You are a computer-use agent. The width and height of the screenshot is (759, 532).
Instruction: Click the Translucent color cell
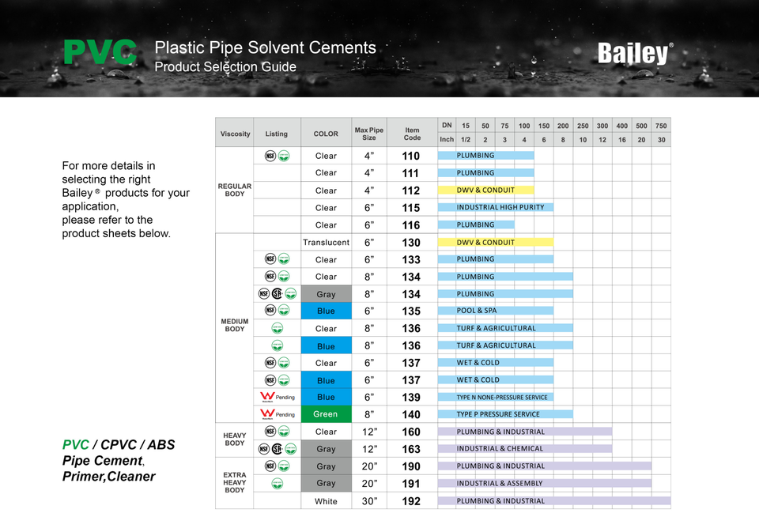[x=327, y=242]
